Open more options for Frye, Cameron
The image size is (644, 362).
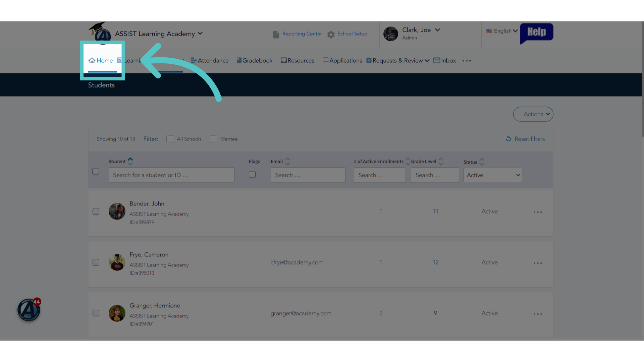coord(538,263)
